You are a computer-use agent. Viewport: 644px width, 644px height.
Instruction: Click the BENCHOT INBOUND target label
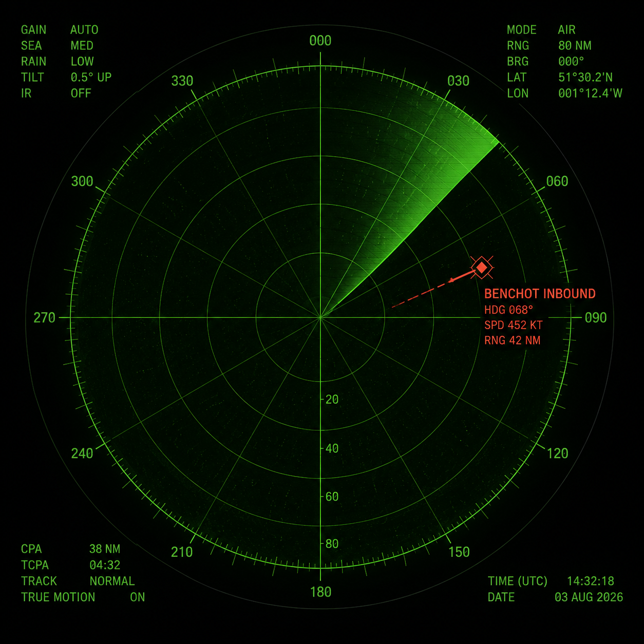(540, 294)
